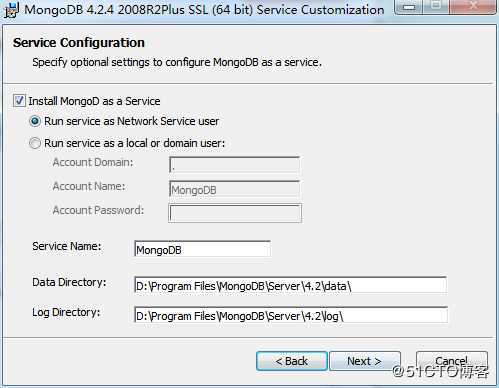
Task: Select Run service as Network Service user
Action: pyautogui.click(x=35, y=121)
